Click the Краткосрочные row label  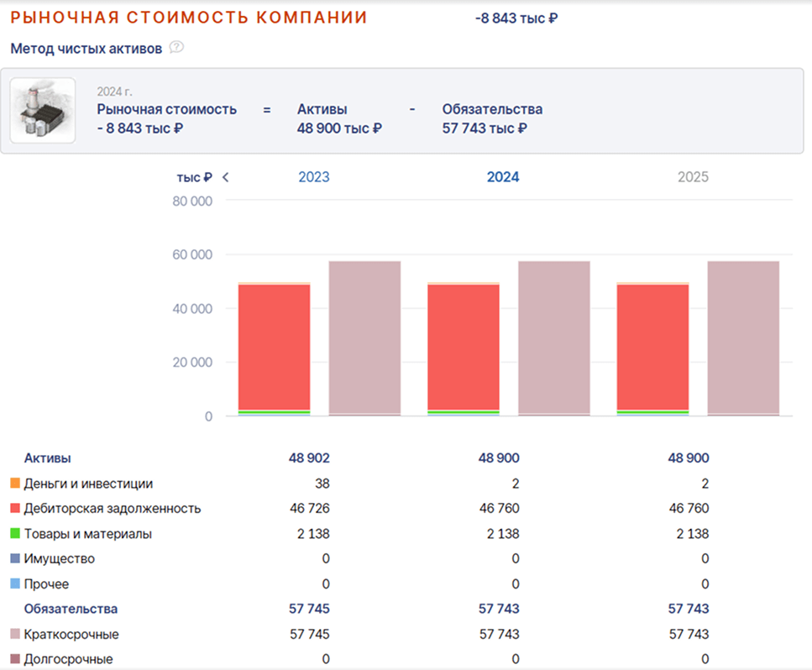pyautogui.click(x=71, y=634)
